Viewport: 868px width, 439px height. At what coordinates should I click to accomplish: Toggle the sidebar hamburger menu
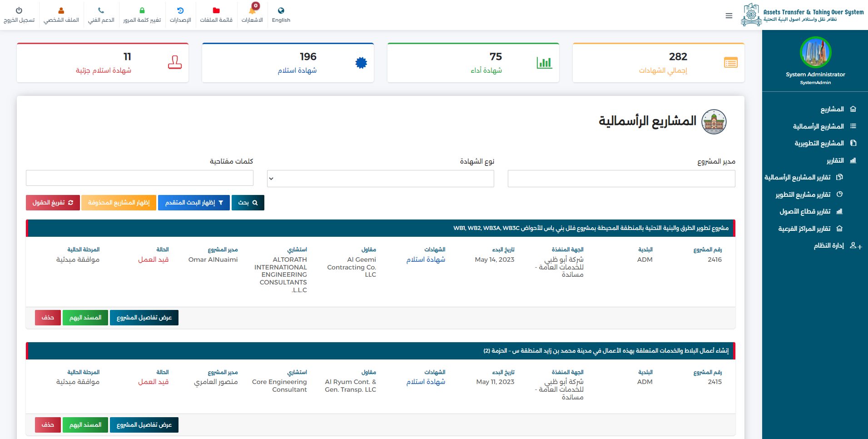729,16
